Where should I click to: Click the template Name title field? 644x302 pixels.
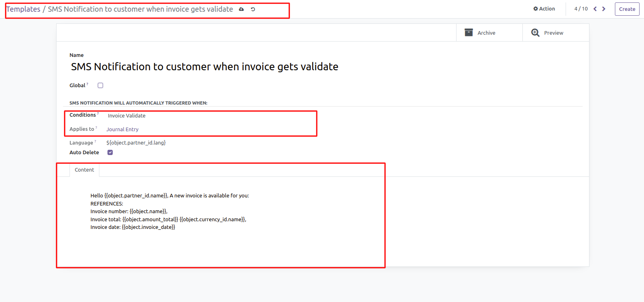[204, 67]
